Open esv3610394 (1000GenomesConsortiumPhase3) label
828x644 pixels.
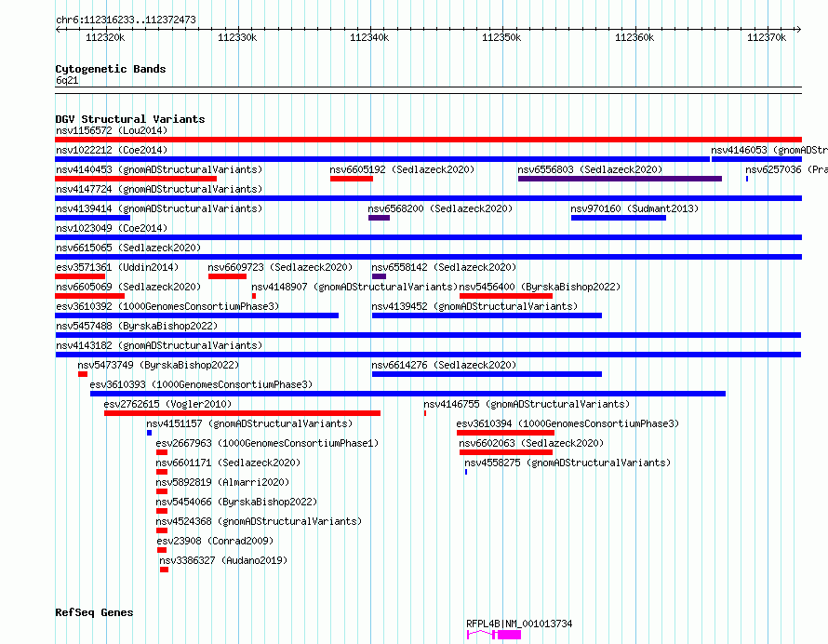click(568, 423)
